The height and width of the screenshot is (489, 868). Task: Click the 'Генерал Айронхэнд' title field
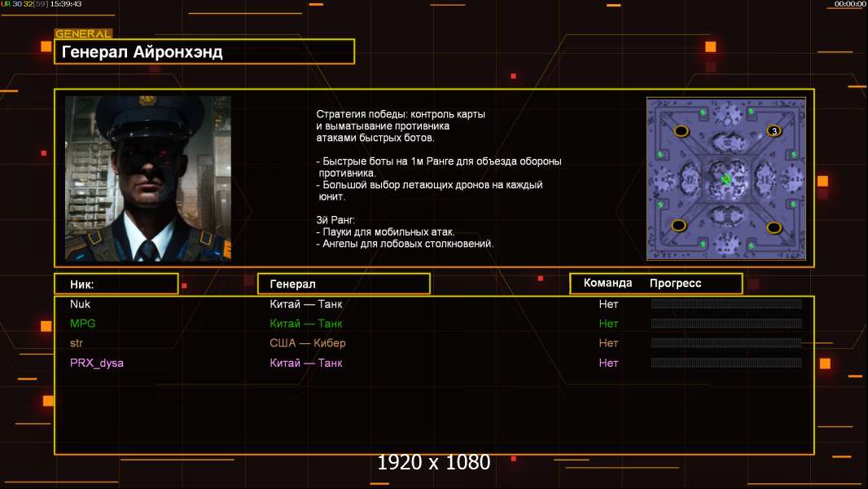pos(204,51)
